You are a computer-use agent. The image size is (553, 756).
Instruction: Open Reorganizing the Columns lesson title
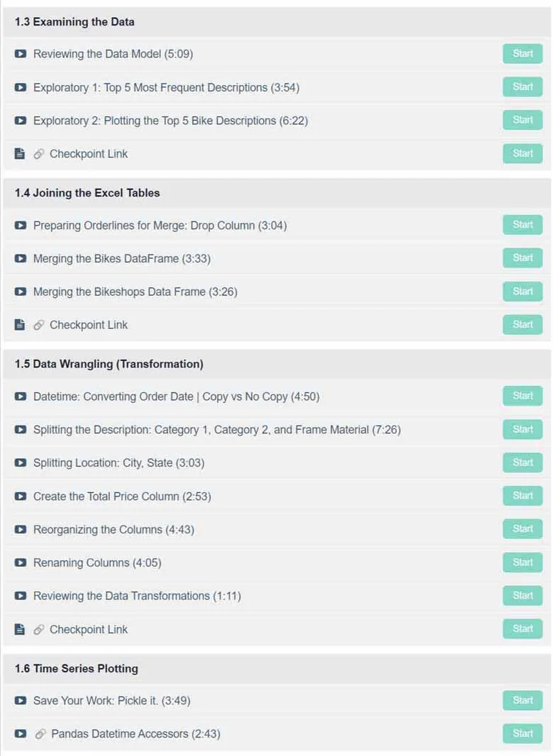click(113, 529)
